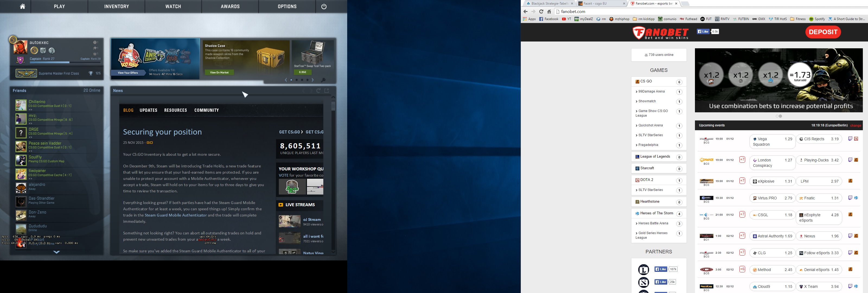The image size is (868, 293).
Task: Open the INVENTORY menu tab
Action: [117, 7]
